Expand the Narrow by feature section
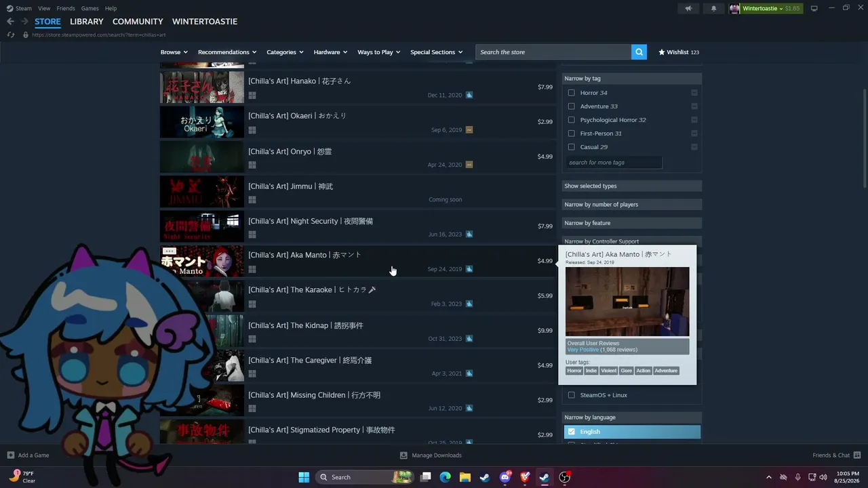 point(632,223)
